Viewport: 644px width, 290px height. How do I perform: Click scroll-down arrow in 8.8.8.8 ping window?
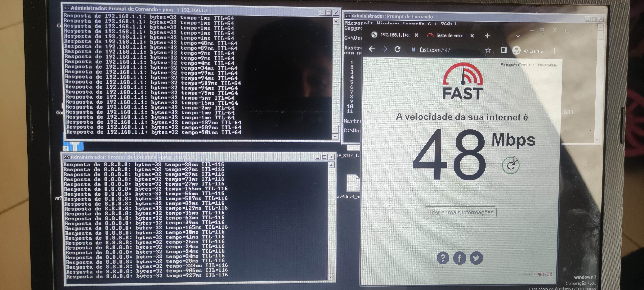(331, 277)
